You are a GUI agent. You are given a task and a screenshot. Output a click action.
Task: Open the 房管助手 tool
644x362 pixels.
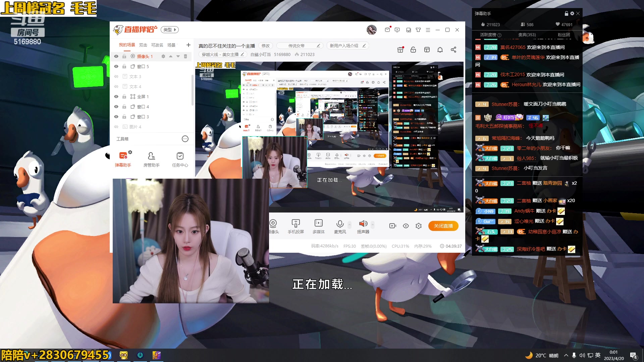pyautogui.click(x=152, y=159)
